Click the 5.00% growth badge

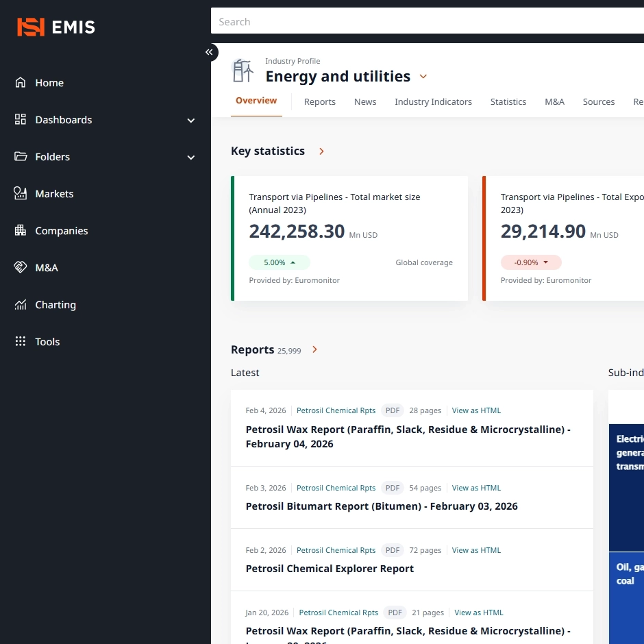280,262
